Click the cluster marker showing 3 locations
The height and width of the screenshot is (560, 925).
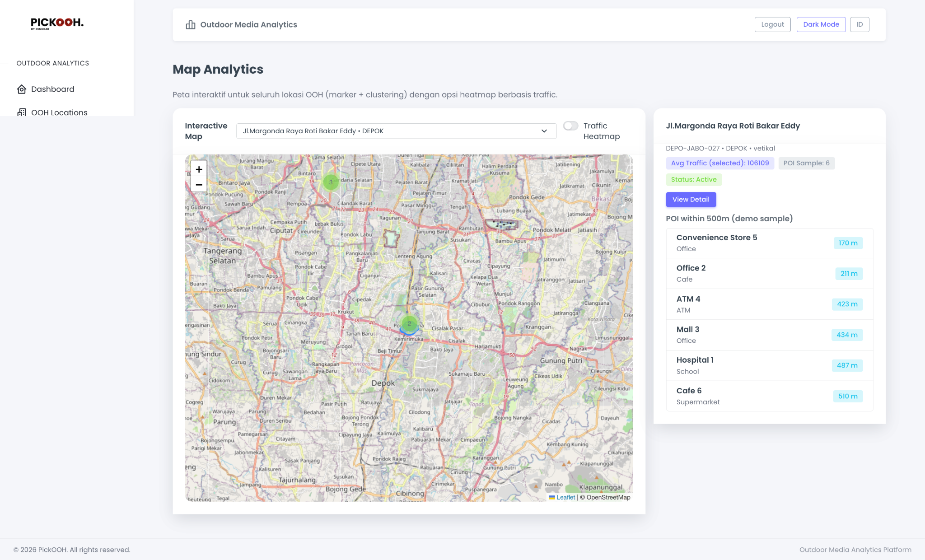point(330,182)
